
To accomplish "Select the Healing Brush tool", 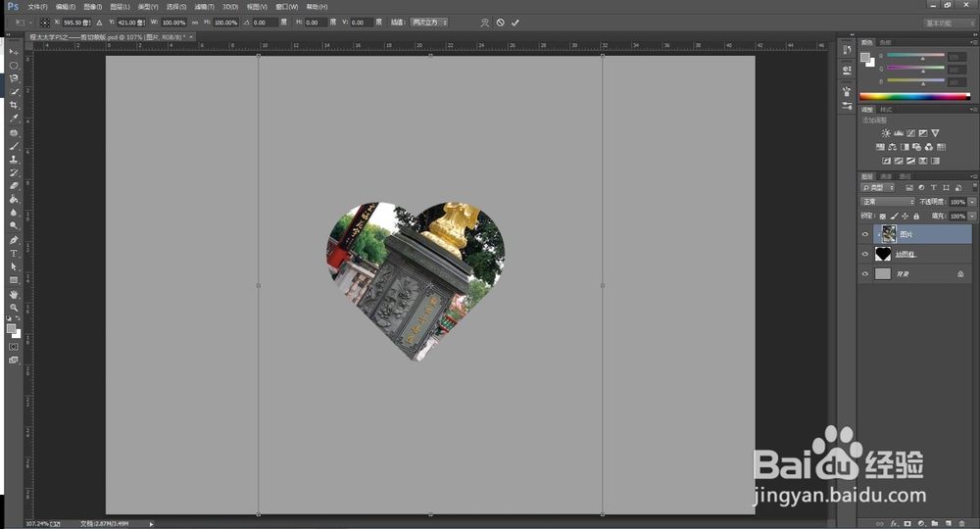I will [14, 133].
